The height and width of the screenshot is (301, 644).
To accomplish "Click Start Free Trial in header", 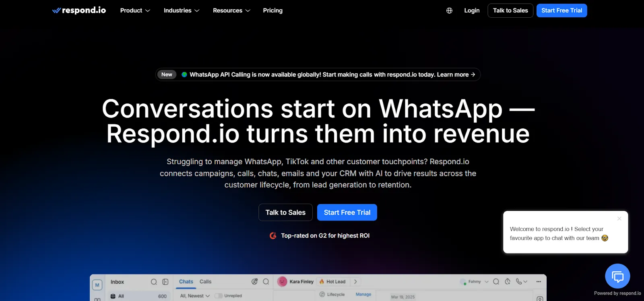I will click(x=561, y=10).
